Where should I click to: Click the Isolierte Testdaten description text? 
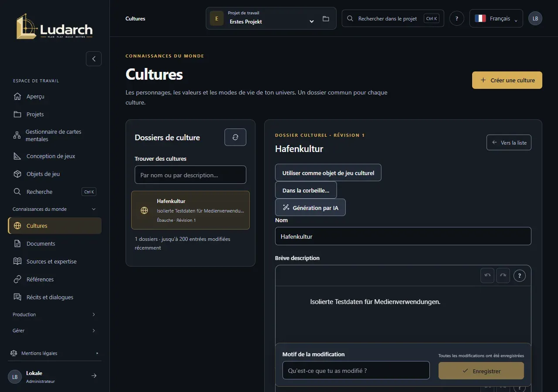coord(375,301)
